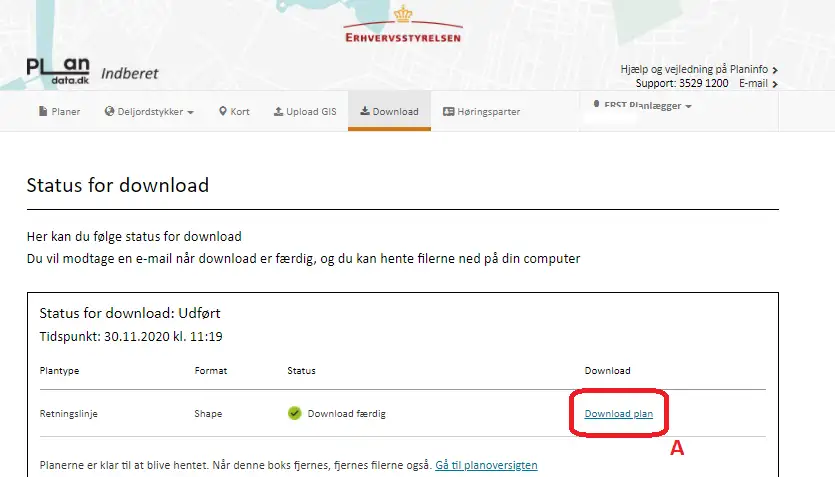Click the E-mail support link
The width and height of the screenshot is (835, 477).
[753, 83]
